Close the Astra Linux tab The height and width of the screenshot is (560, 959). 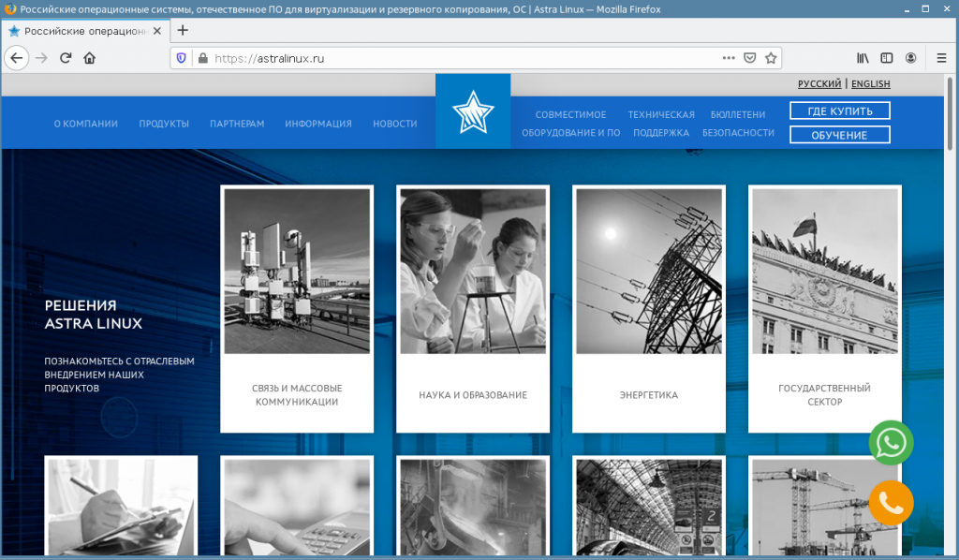157,31
